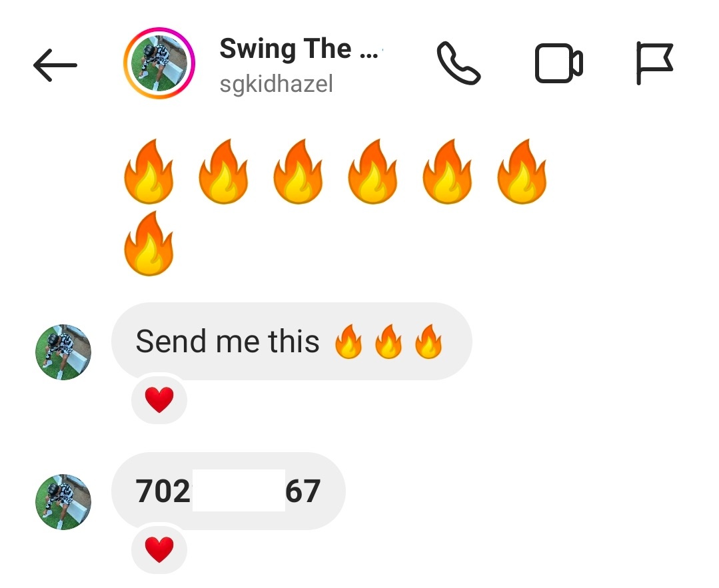Click the word "Send" in the message

171,342
